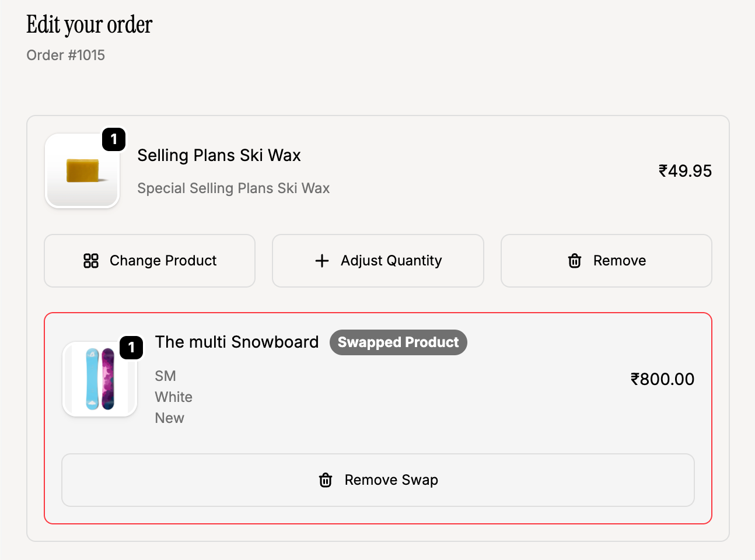755x560 pixels.
Task: Open the multi Snowboard thumbnail image
Action: pyautogui.click(x=100, y=379)
